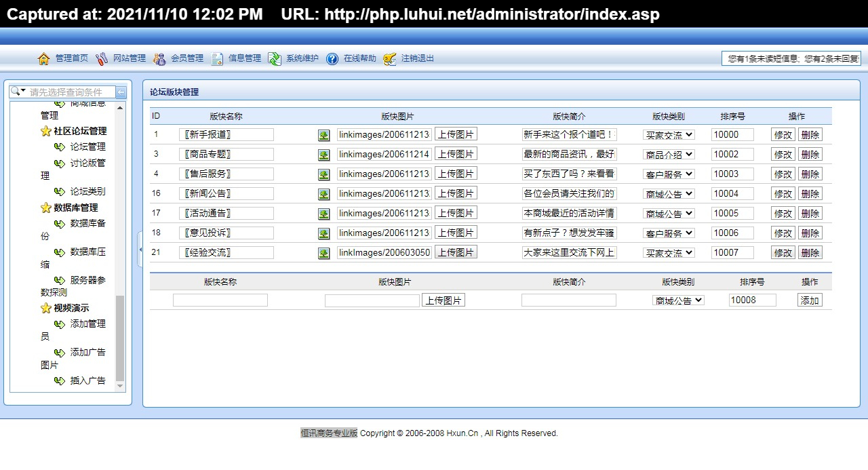Open the search condition dropdown arrow in sidebar
Image resolution: width=868 pixels, height=470 pixels.
23,92
